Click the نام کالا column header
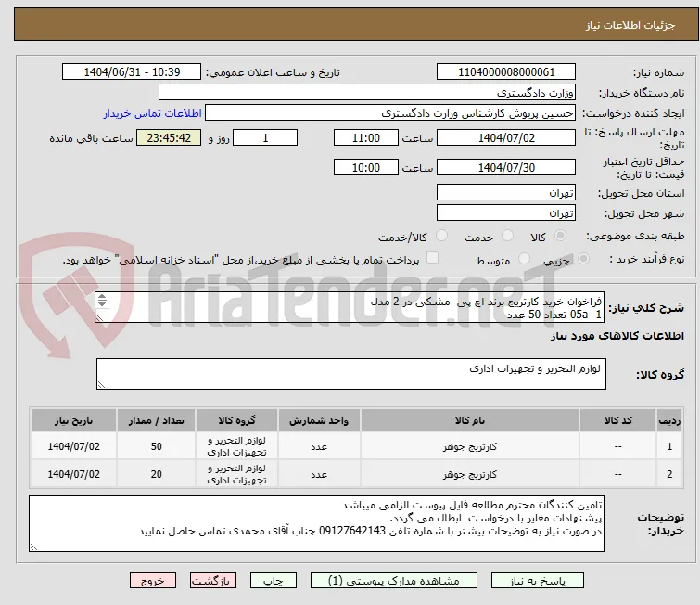This screenshot has height=605, width=700. [470, 420]
